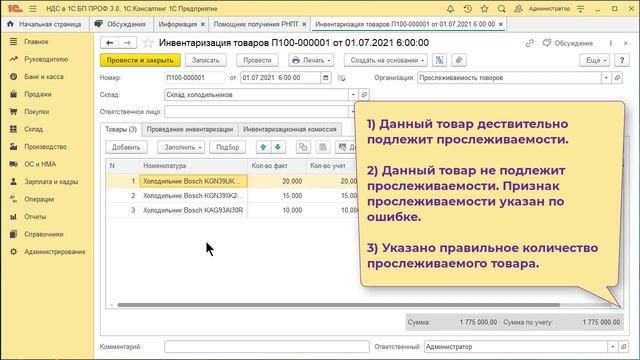Select Товары (3) tab

click(x=121, y=129)
